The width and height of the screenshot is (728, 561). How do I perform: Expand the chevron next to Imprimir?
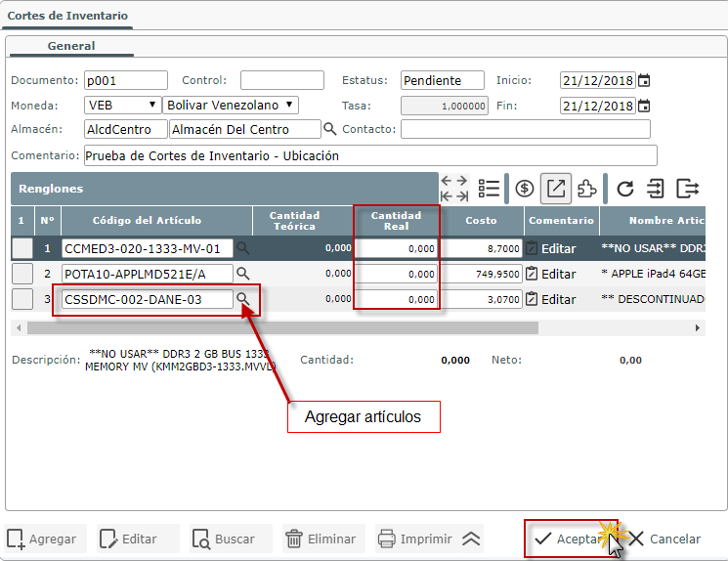click(x=471, y=539)
